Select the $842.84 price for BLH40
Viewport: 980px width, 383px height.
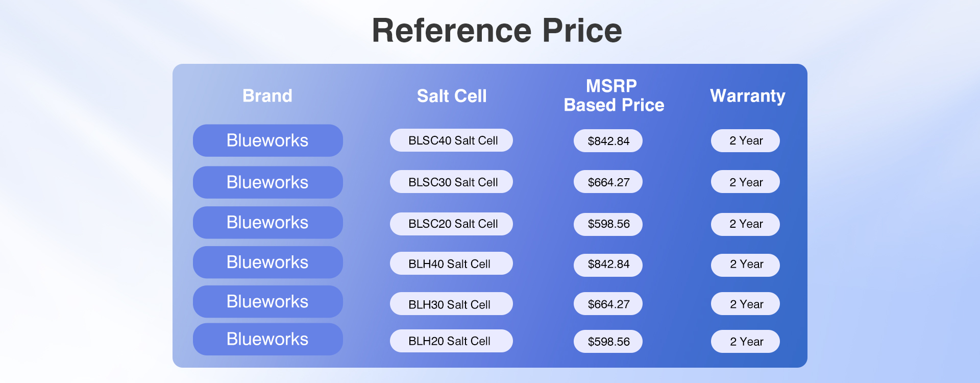[x=608, y=265]
